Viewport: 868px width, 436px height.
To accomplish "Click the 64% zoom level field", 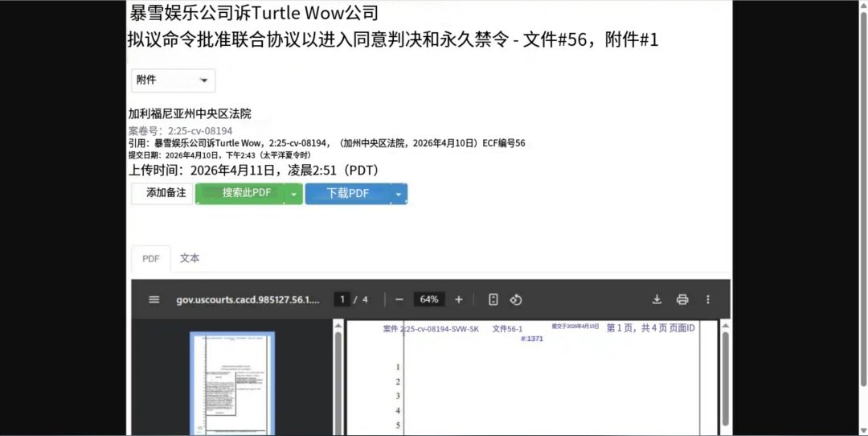I will [429, 300].
